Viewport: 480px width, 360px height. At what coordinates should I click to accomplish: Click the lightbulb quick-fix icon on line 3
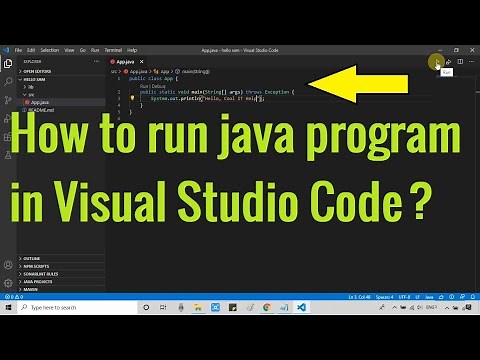[x=132, y=98]
